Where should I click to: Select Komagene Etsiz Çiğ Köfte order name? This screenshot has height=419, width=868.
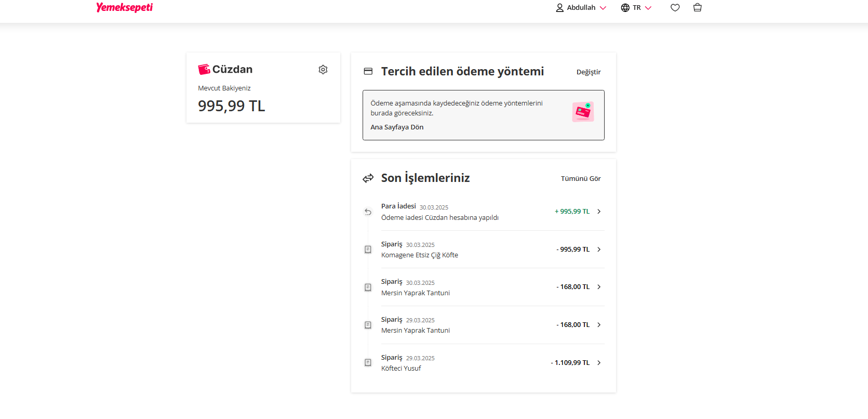[x=420, y=255]
